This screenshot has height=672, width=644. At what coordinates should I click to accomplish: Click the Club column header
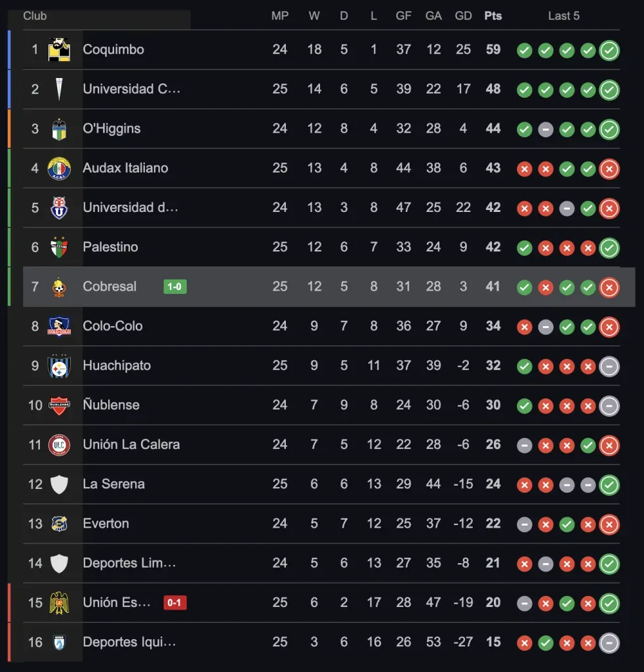point(35,16)
